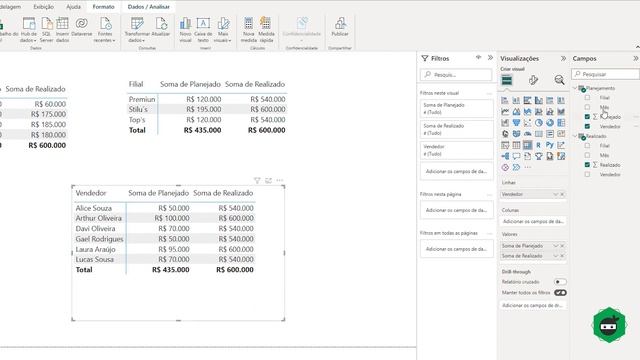Select the funnel chart visual
The width and height of the screenshot is (640, 360).
[516, 122]
